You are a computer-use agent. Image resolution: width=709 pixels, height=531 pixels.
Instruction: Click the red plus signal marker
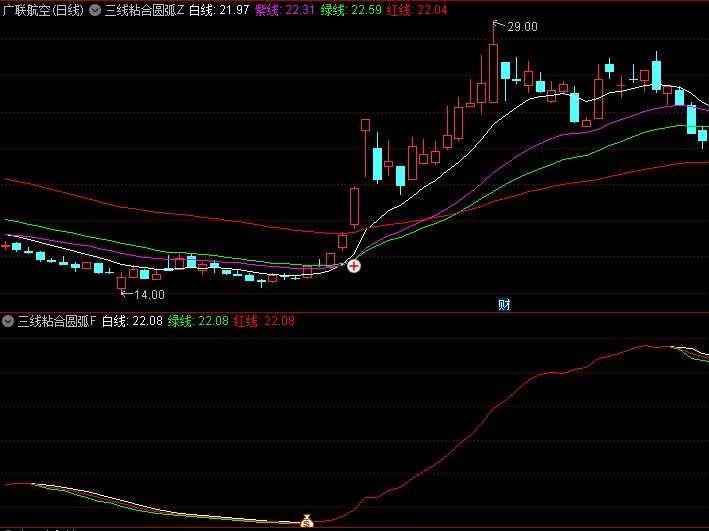click(353, 265)
